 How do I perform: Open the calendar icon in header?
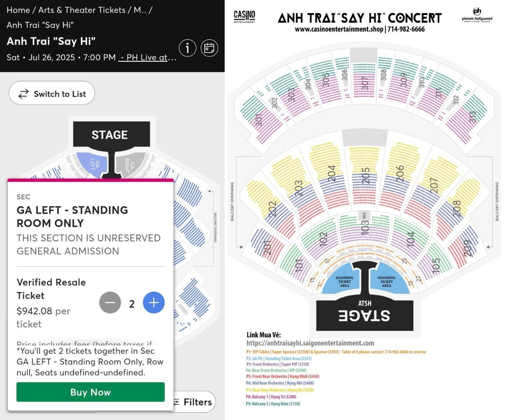click(209, 48)
